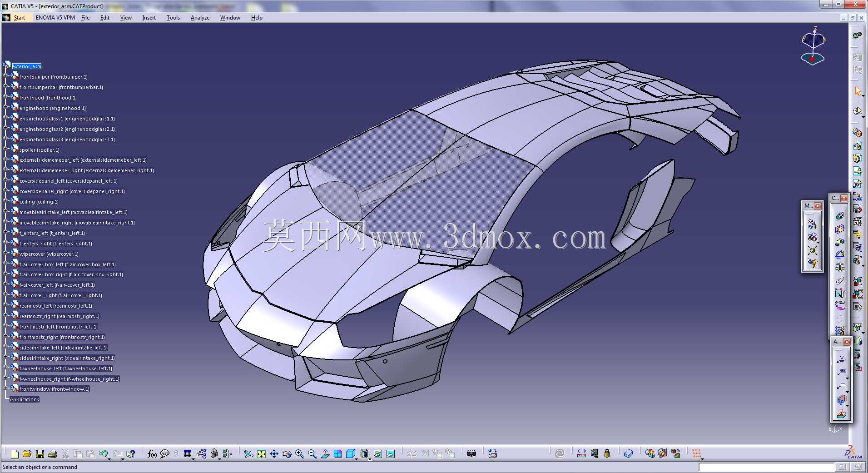This screenshot has width=868, height=473.
Task: Open the Insert menu
Action: click(149, 18)
